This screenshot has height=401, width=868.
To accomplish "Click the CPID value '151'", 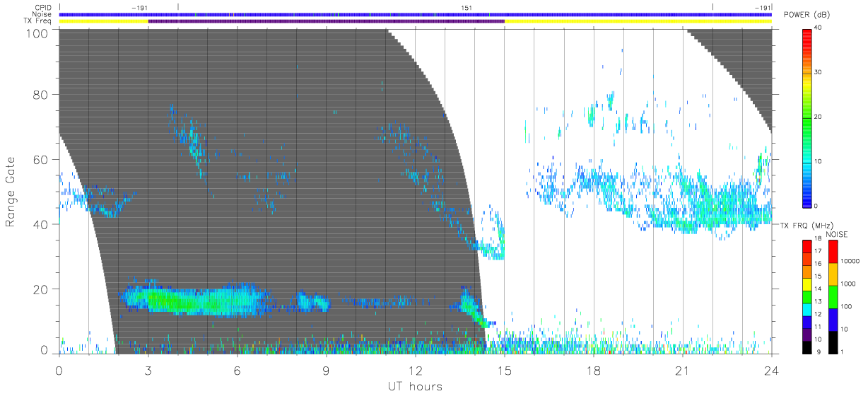I will (467, 7).
